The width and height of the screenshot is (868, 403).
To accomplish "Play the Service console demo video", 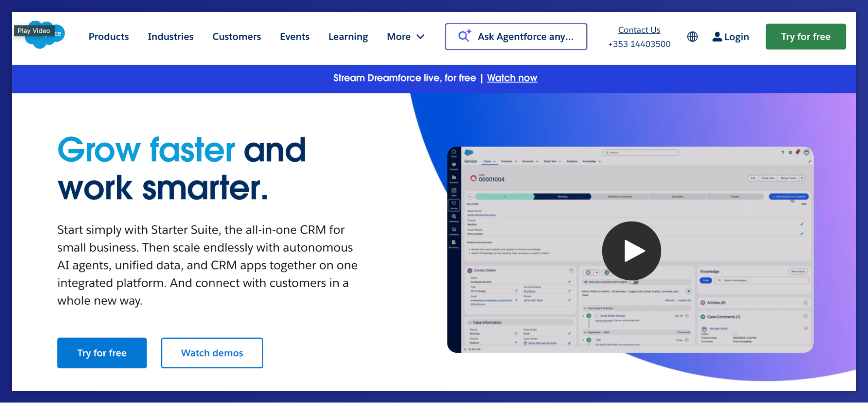I will [x=631, y=251].
